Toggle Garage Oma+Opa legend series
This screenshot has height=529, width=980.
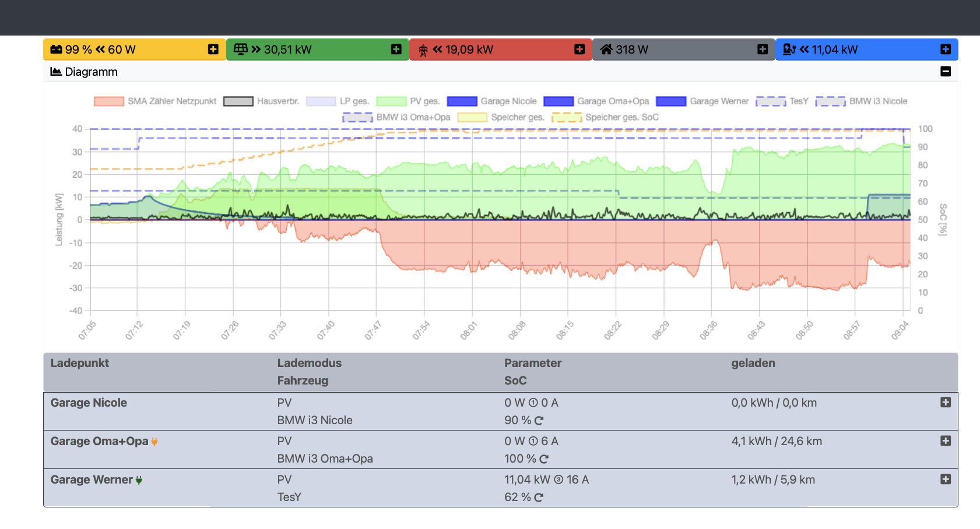596,101
